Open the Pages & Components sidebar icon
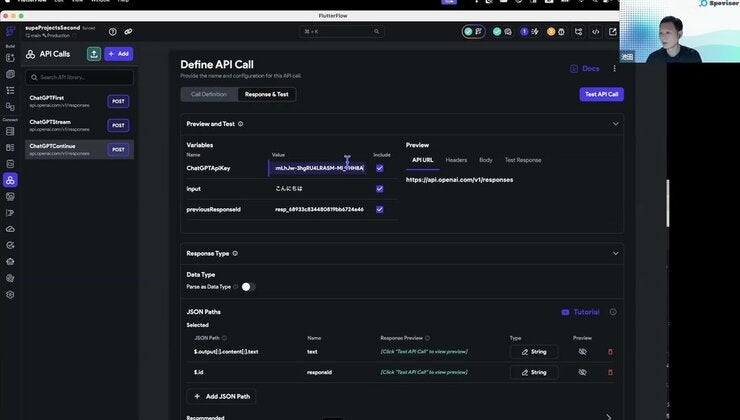 click(10, 74)
